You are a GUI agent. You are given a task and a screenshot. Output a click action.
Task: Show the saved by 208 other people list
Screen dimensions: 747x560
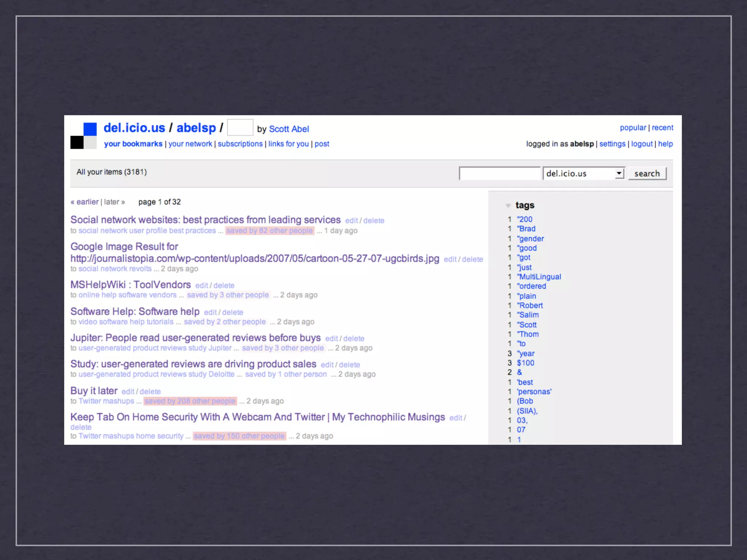190,401
